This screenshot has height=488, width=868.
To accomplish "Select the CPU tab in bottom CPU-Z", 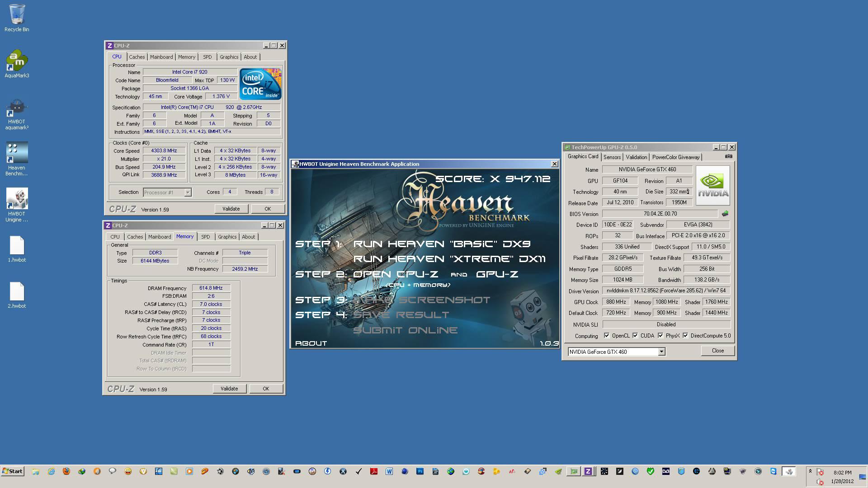I will coord(115,237).
